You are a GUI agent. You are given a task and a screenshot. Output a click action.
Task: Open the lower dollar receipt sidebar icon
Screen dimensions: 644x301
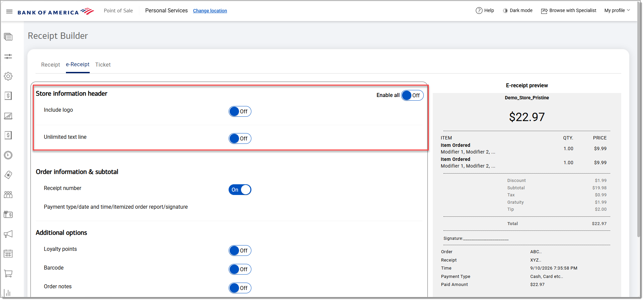tap(8, 135)
